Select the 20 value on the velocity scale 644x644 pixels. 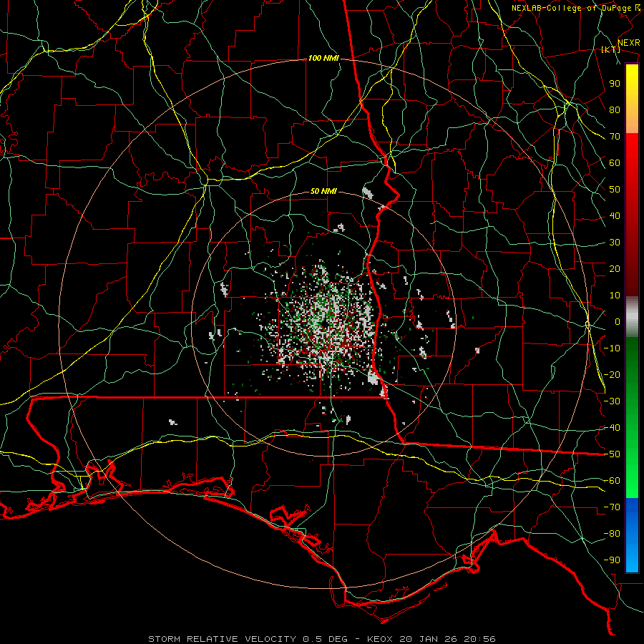(x=615, y=269)
